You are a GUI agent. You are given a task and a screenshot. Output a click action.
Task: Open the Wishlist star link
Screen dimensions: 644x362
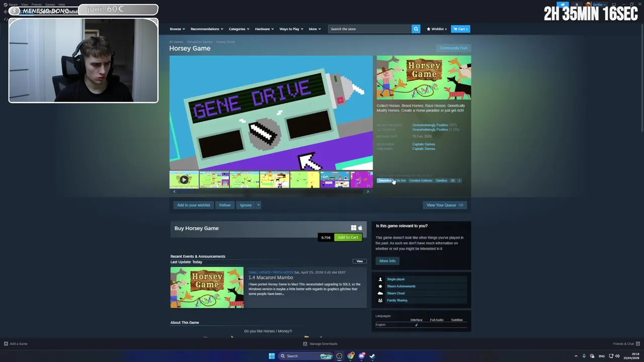tap(437, 29)
